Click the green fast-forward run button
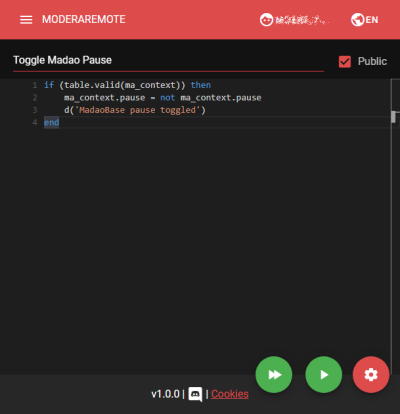This screenshot has width=400, height=414. (x=274, y=375)
